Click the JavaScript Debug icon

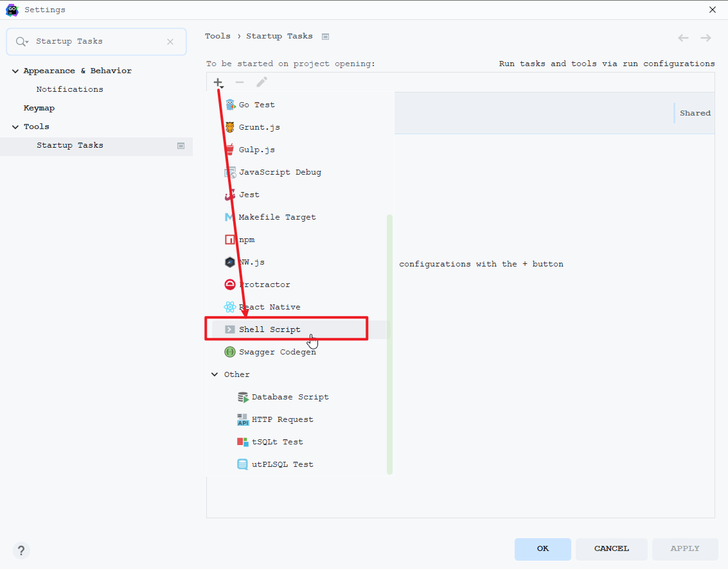pos(230,172)
